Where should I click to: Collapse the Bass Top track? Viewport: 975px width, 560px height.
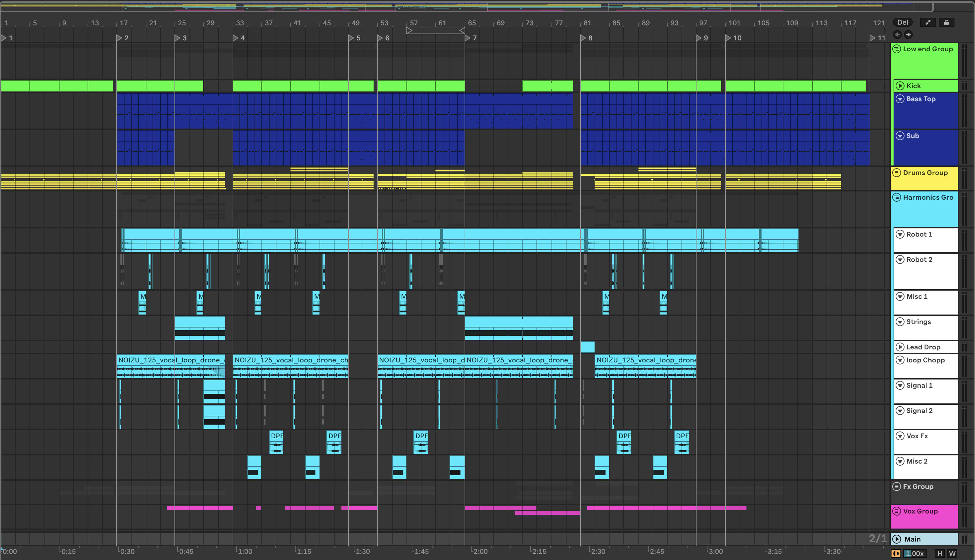[x=900, y=99]
